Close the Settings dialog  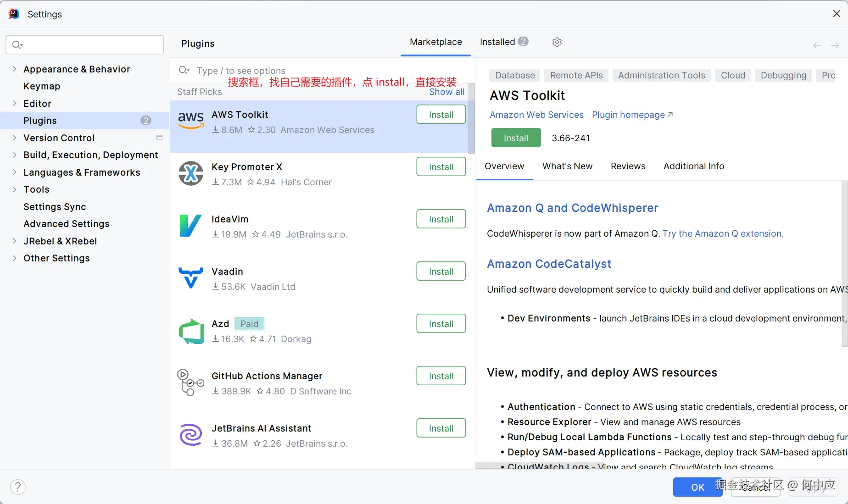point(837,14)
